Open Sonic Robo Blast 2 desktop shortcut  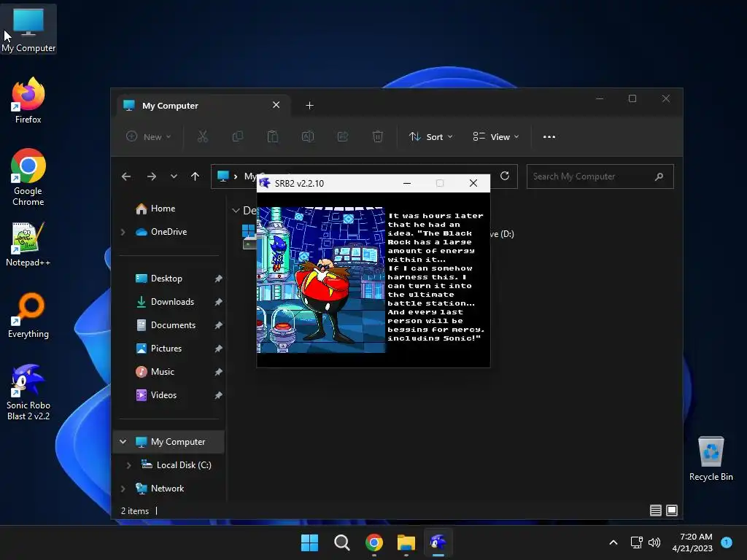(x=28, y=392)
